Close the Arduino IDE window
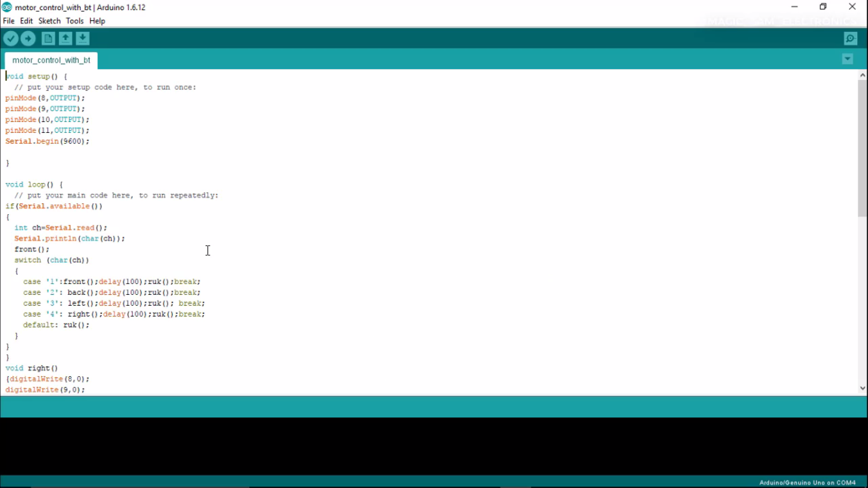 point(853,7)
